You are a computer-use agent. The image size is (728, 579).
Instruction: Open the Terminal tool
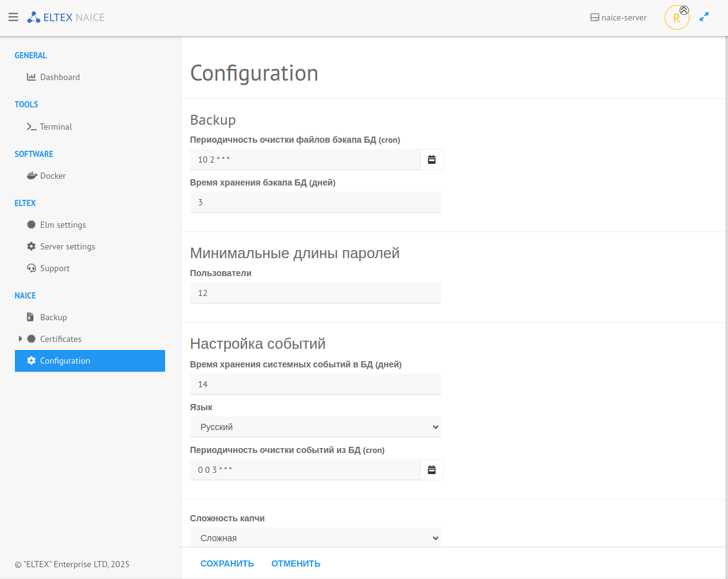(x=56, y=127)
